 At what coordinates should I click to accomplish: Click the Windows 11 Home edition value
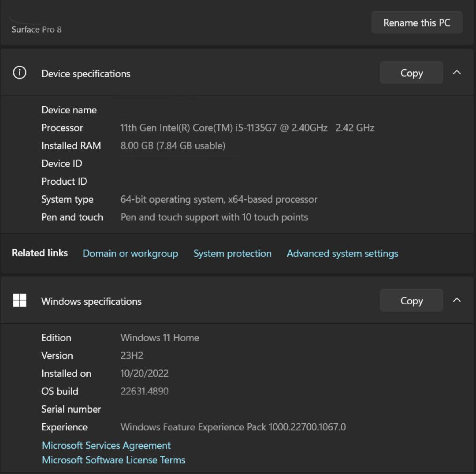click(160, 338)
